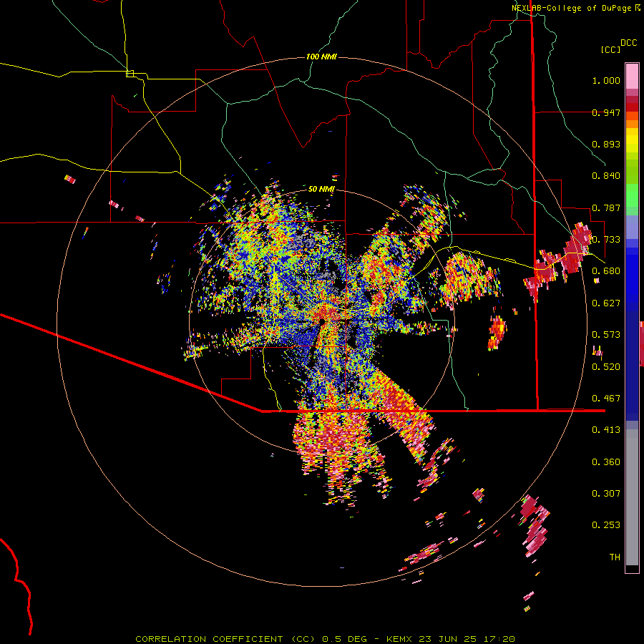The height and width of the screenshot is (644, 644).
Task: Click the 0.840 legend value
Action: 606,176
